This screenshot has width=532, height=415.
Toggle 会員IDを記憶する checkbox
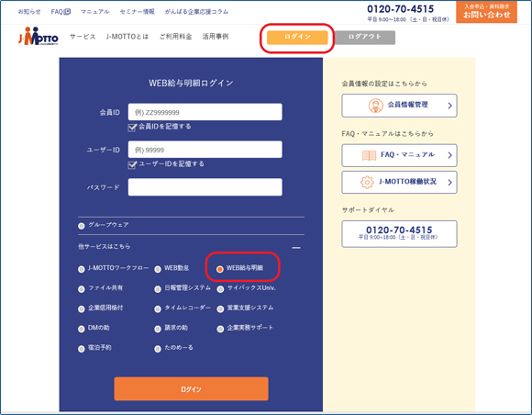coord(132,128)
